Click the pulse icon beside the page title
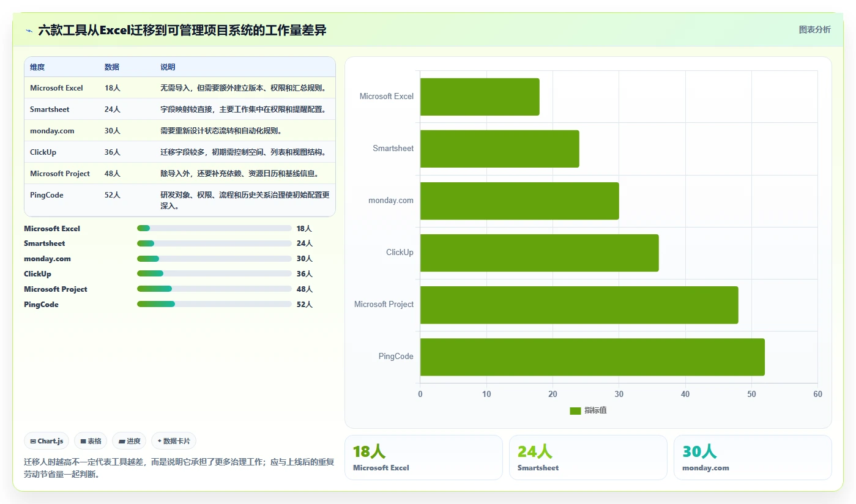Screen dimensions: 856x504 (x=29, y=31)
